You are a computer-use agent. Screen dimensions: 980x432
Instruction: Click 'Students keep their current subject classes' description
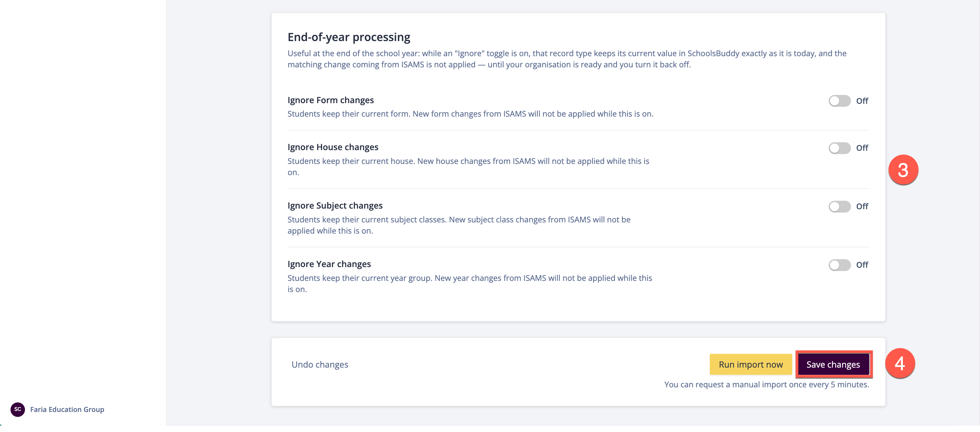tap(459, 225)
